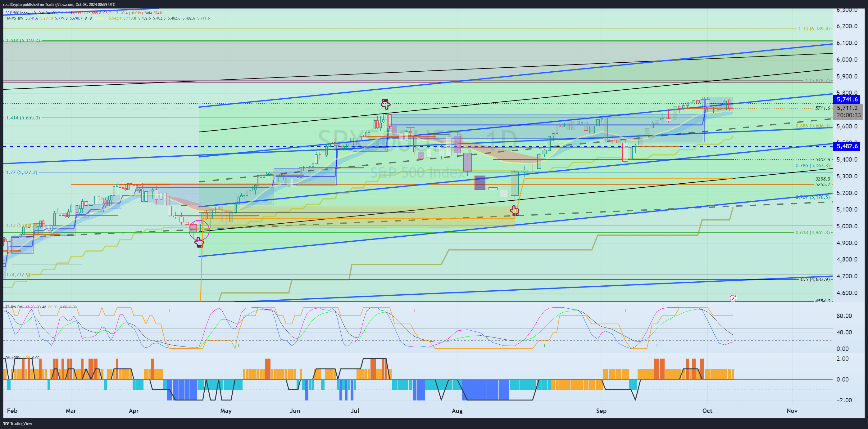Click the blue 5,690.7 legend value
Viewport: 868px width, 429px height.
coord(76,18)
